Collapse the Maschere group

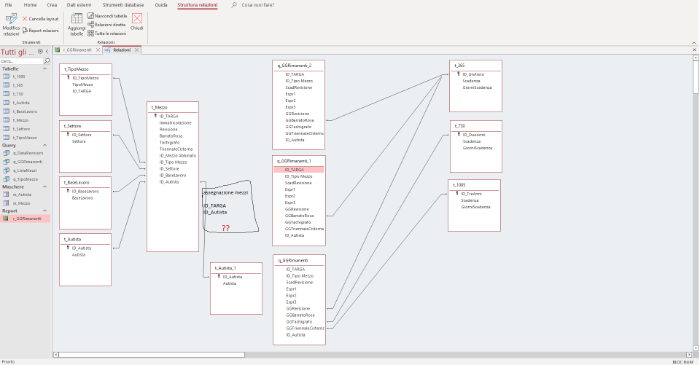[x=45, y=187]
